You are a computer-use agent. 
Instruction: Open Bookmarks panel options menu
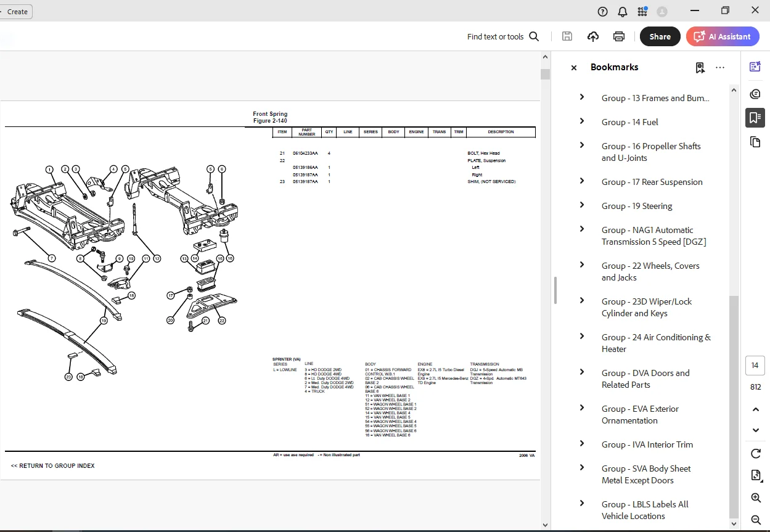click(x=720, y=68)
